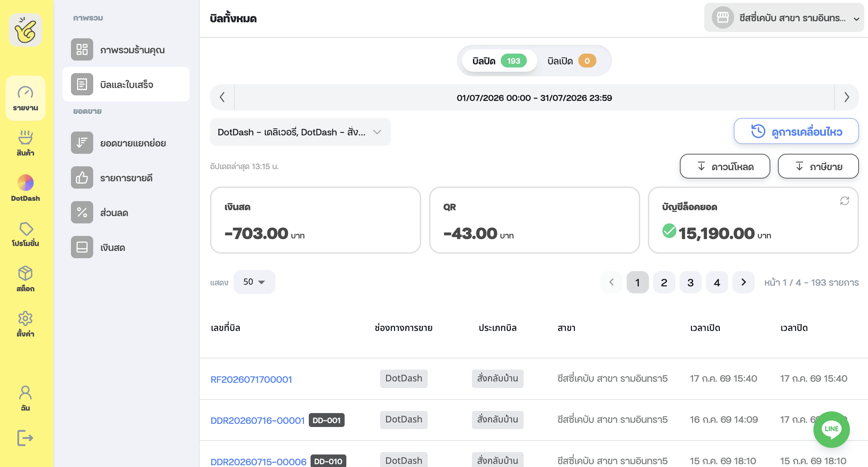Click the เวลาเปิด column header

click(x=705, y=328)
